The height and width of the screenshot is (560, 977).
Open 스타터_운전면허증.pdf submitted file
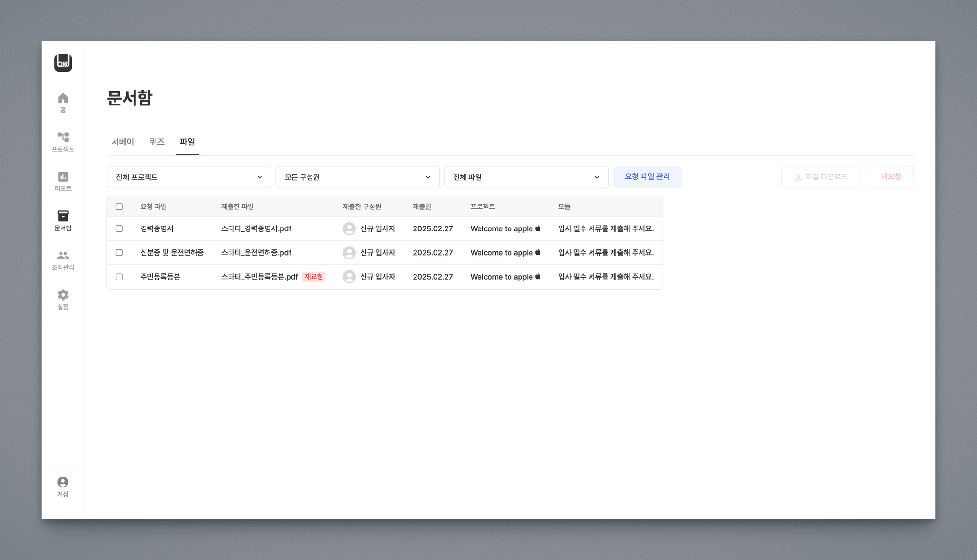pos(256,253)
